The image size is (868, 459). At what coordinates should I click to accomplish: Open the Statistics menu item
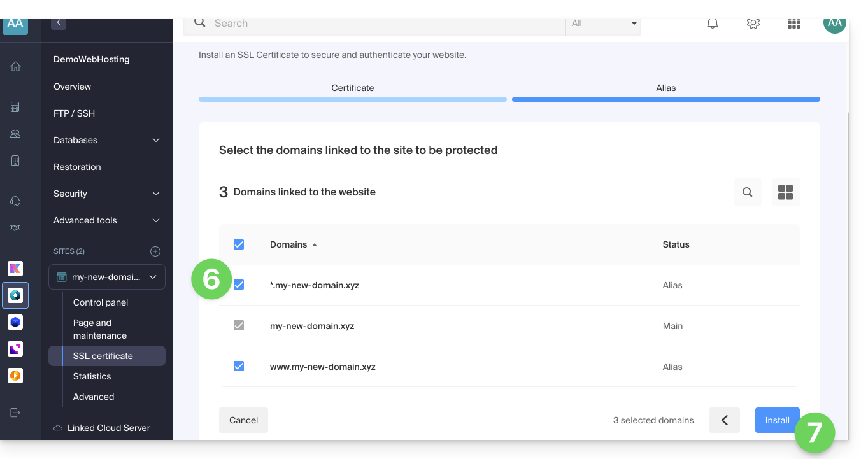point(92,376)
